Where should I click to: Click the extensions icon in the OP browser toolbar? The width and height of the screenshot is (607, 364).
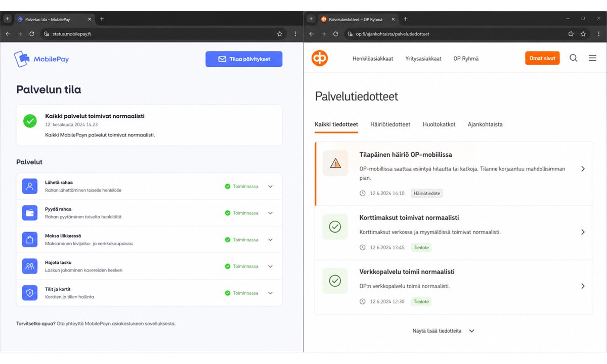point(571,34)
